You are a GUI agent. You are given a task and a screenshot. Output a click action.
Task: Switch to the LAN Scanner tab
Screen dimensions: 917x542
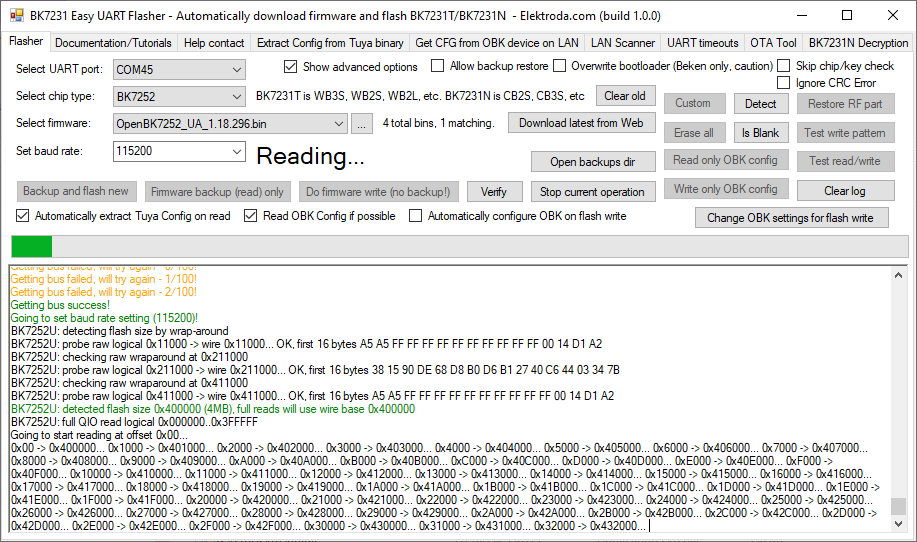pos(623,43)
